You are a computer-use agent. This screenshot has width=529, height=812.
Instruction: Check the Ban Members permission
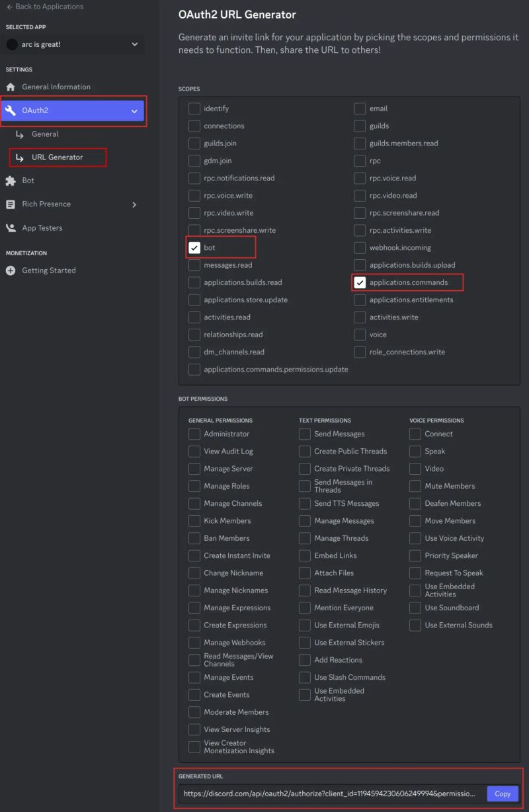194,538
